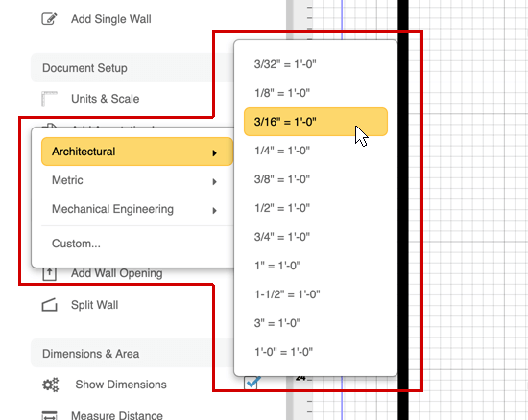The image size is (528, 420).
Task: Open the Mechanical Engineering submenu
Action: (137, 209)
